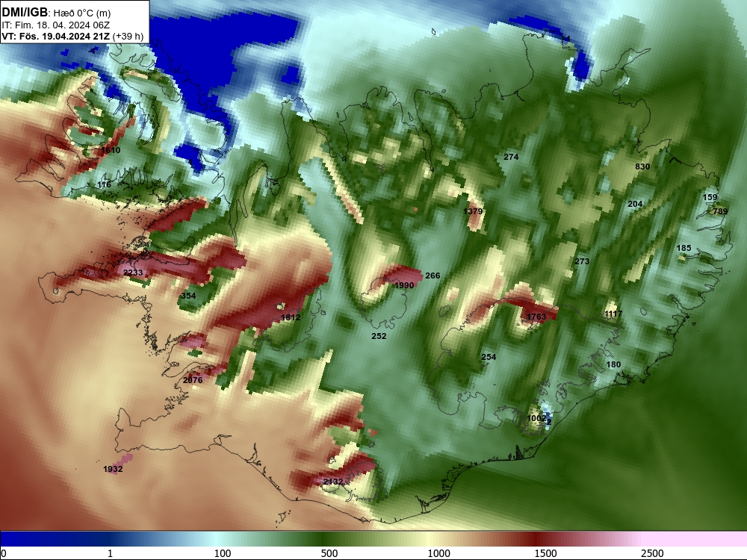Click the 274 value label

pos(511,157)
